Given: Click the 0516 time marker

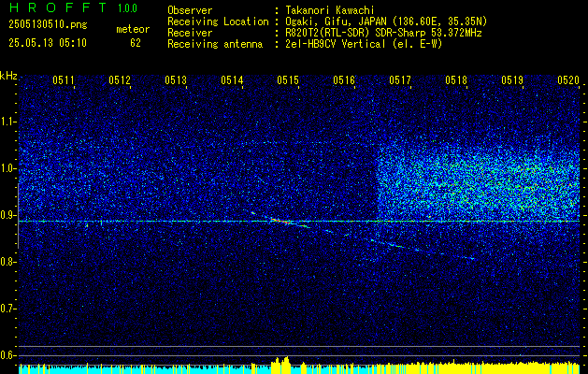Looking at the screenshot, I should tap(344, 79).
